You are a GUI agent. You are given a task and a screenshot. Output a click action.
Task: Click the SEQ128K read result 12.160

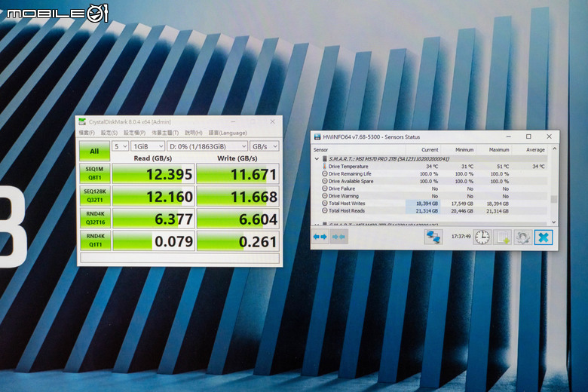click(x=154, y=196)
